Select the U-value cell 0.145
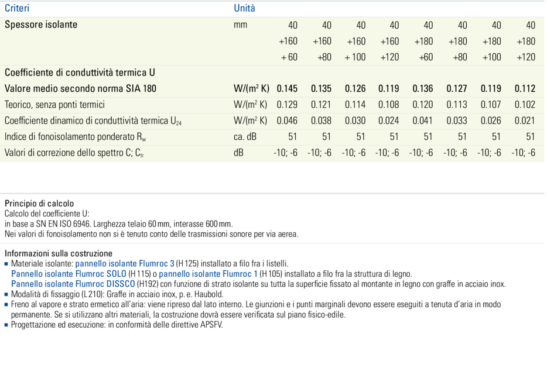The width and height of the screenshot is (547, 392). pyautogui.click(x=287, y=89)
